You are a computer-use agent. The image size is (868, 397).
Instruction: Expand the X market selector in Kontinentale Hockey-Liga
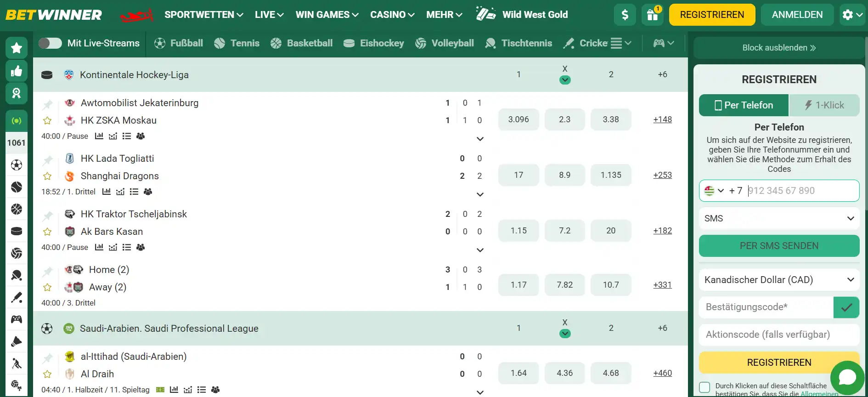(565, 80)
